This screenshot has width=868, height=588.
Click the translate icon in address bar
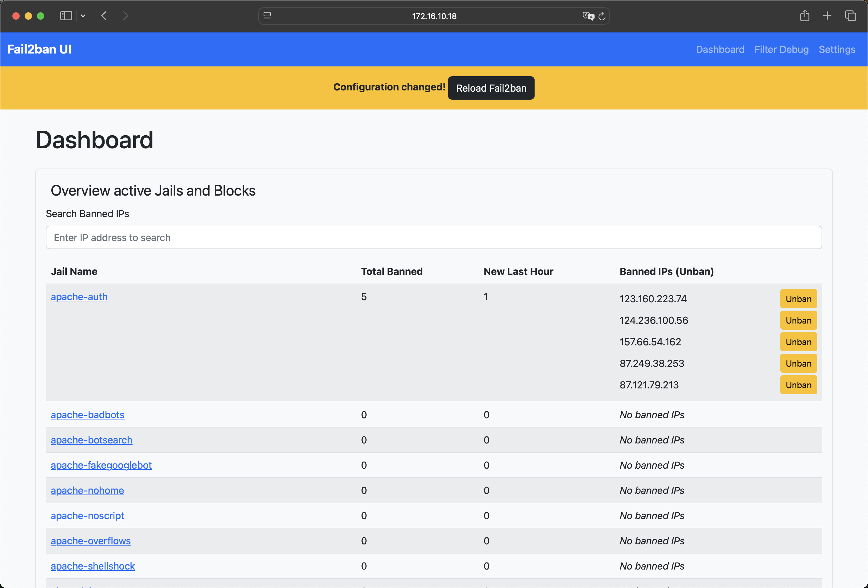click(588, 16)
